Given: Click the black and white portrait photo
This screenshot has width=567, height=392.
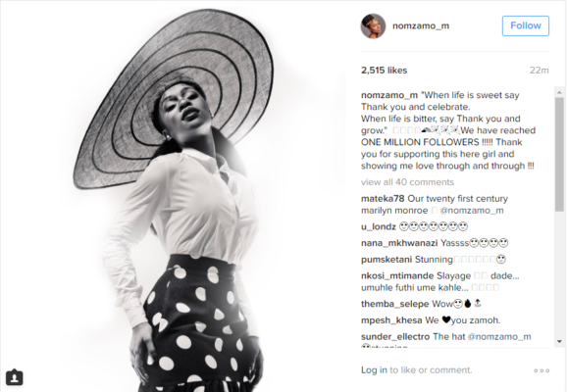Looking at the screenshot, I should point(173,196).
